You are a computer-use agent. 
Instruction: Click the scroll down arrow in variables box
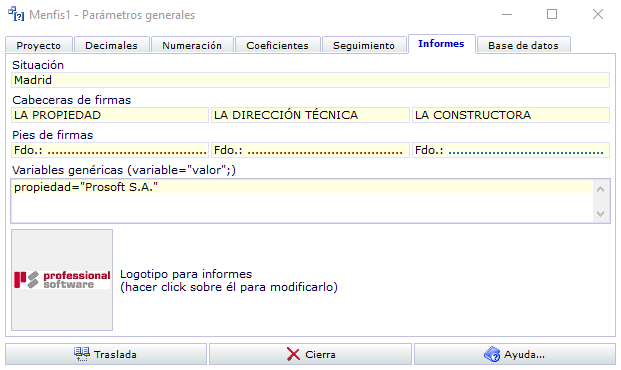(600, 214)
